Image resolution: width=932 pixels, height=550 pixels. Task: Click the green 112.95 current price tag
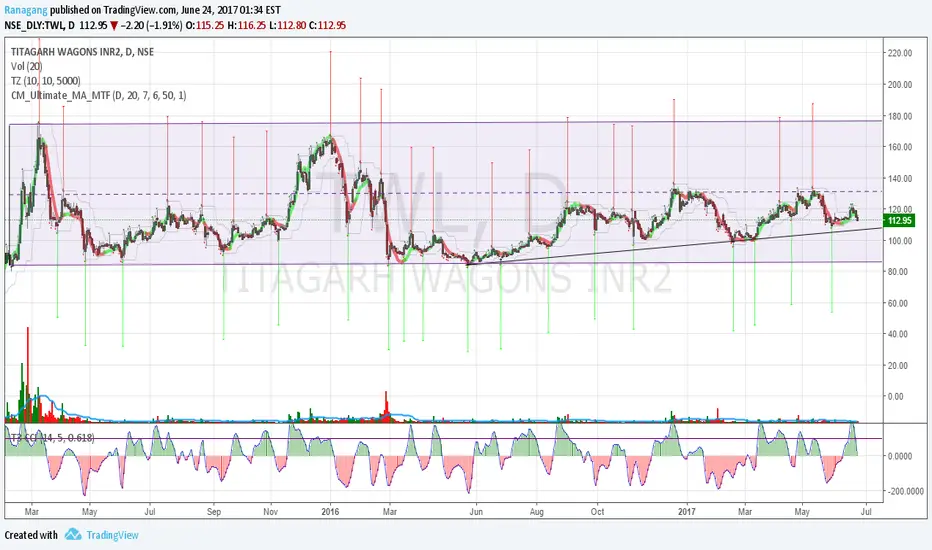[899, 221]
